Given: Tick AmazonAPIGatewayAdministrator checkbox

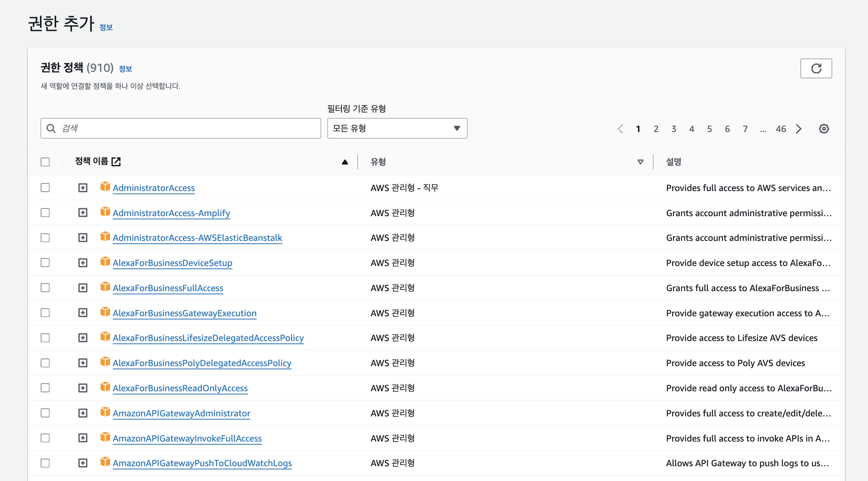Looking at the screenshot, I should click(45, 413).
